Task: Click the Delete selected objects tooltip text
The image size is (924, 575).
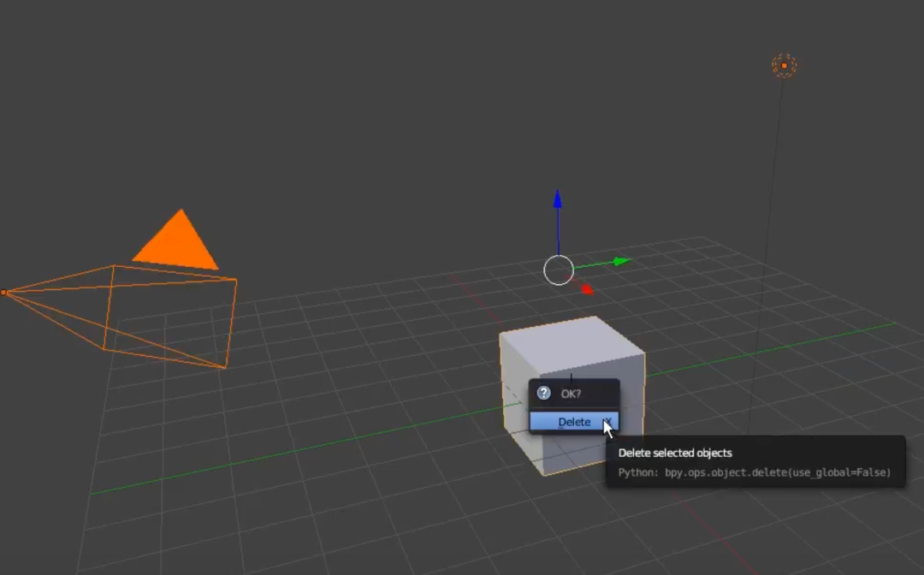Action: pyautogui.click(x=673, y=453)
